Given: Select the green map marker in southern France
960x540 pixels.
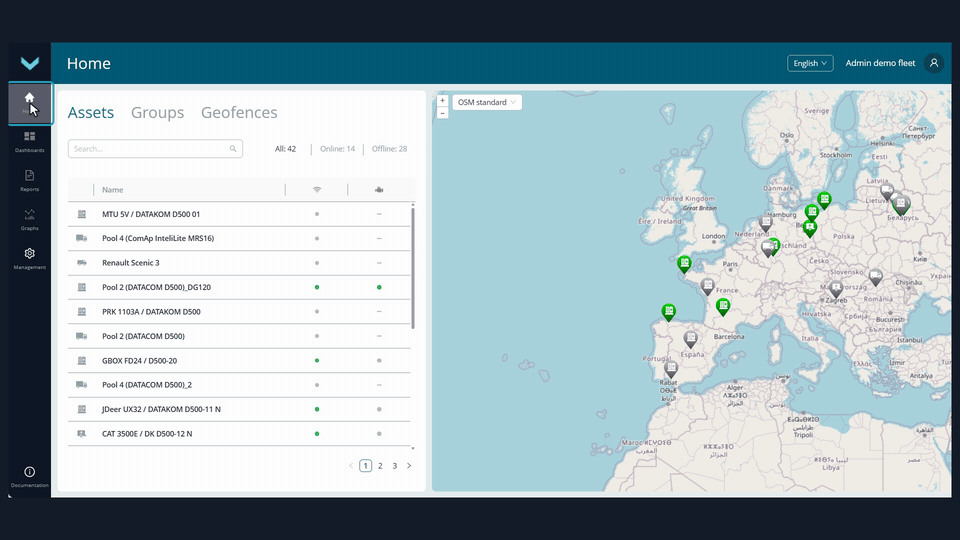Looking at the screenshot, I should (723, 306).
